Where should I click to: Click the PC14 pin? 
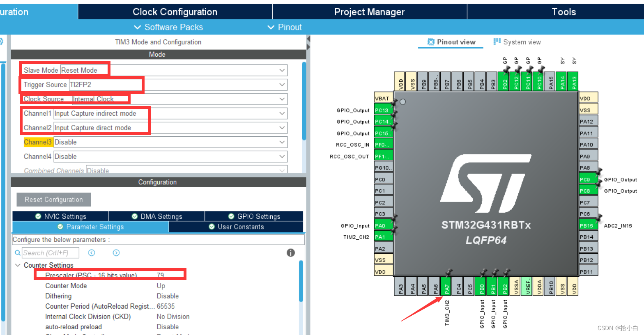tap(384, 122)
